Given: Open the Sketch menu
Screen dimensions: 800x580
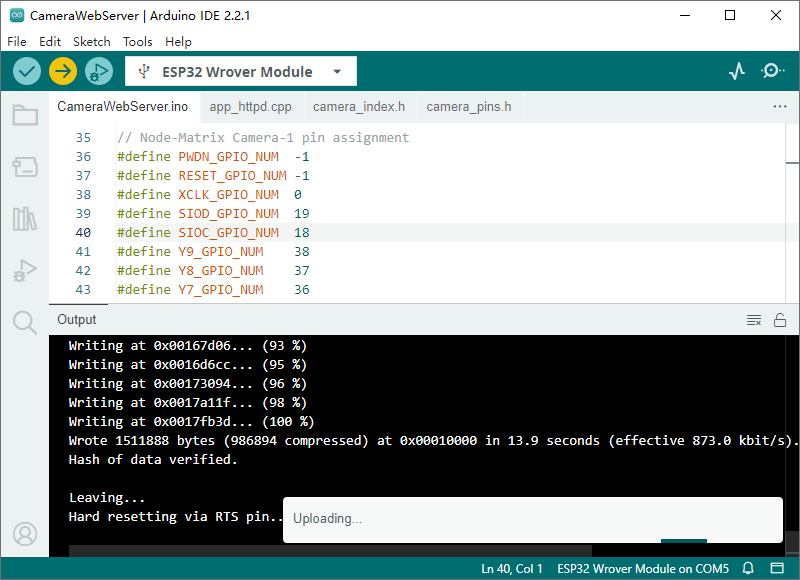Looking at the screenshot, I should click(x=91, y=42).
